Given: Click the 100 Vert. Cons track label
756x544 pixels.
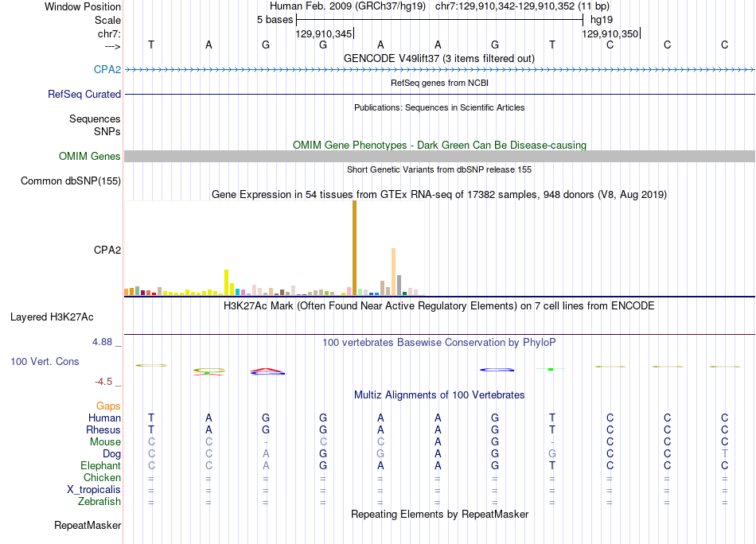Looking at the screenshot, I should pos(45,361).
